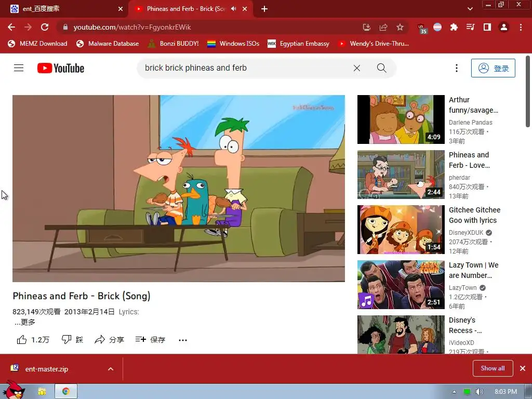Open a new tab with plus button
532x399 pixels.
264,9
